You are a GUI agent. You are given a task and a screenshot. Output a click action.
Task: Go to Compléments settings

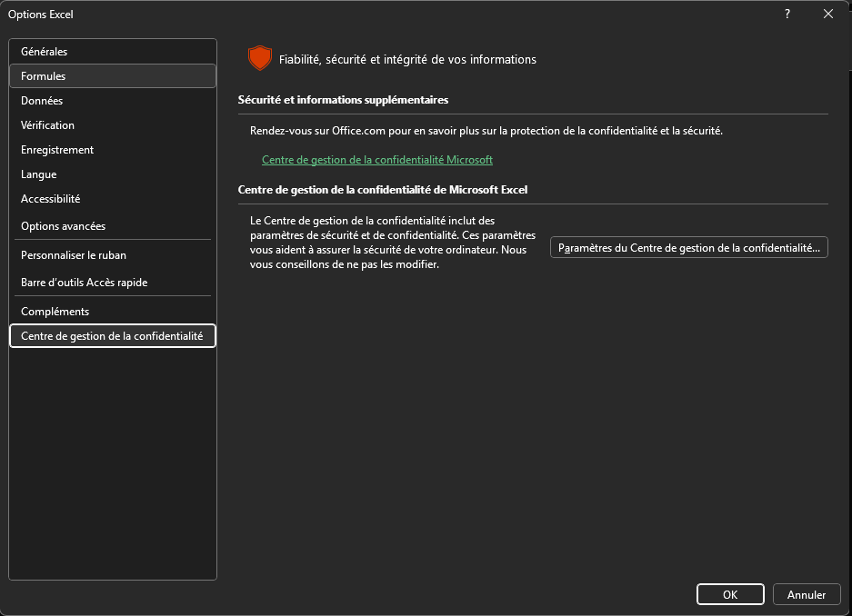pos(113,312)
